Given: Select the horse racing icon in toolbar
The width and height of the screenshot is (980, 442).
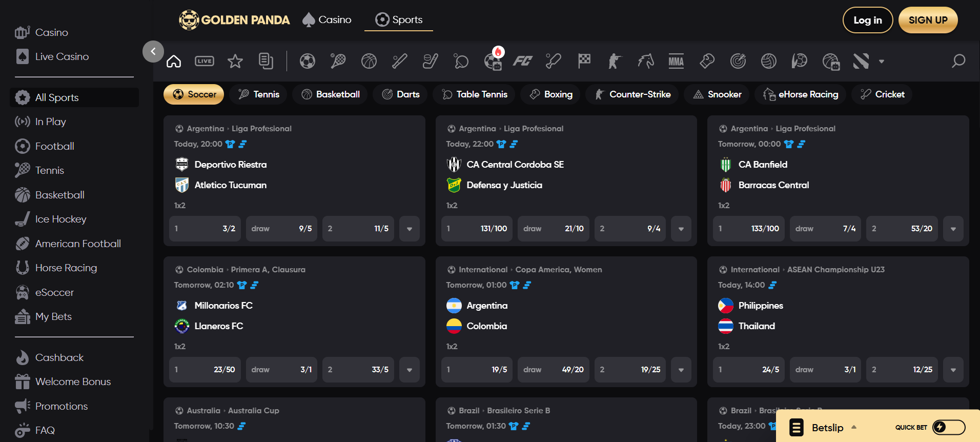Looking at the screenshot, I should pos(645,62).
